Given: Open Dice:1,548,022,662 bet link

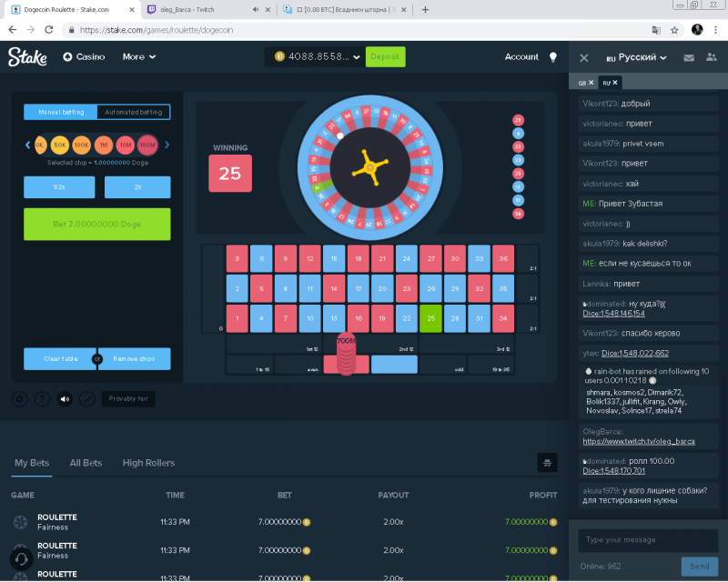Looking at the screenshot, I should (x=635, y=353).
